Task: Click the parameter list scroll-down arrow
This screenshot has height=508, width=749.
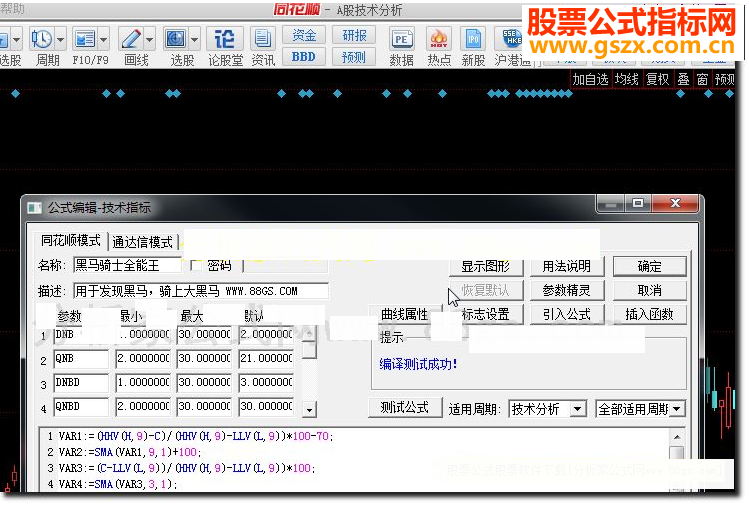Action: click(x=310, y=410)
